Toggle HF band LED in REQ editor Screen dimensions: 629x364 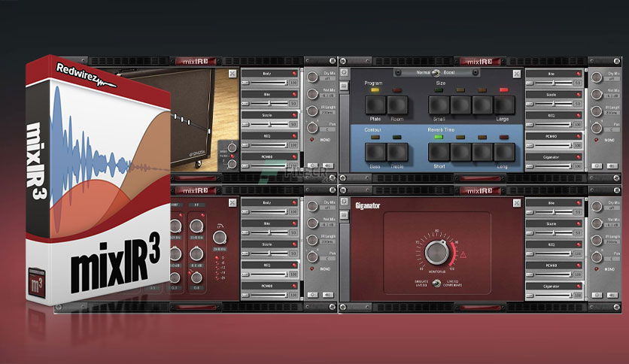[x=202, y=215]
